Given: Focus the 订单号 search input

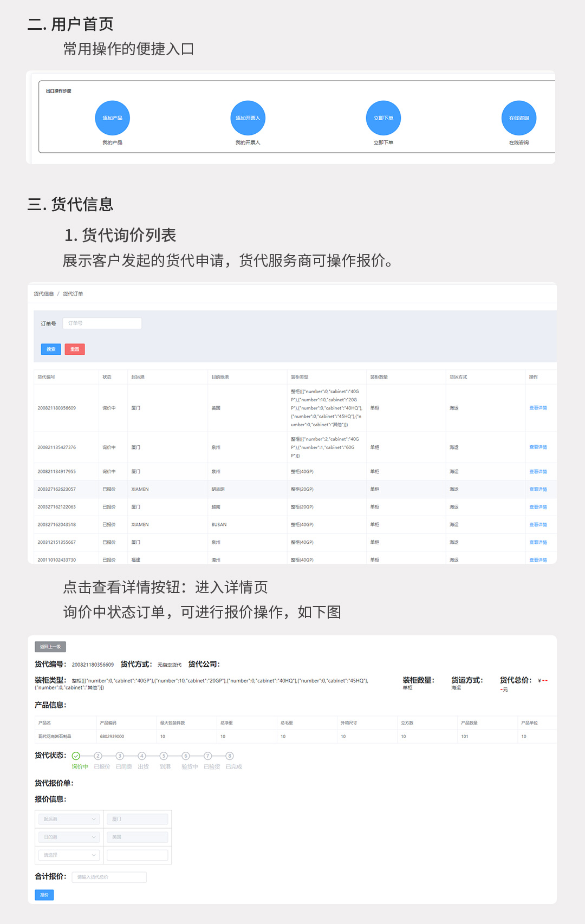Looking at the screenshot, I should pyautogui.click(x=102, y=323).
